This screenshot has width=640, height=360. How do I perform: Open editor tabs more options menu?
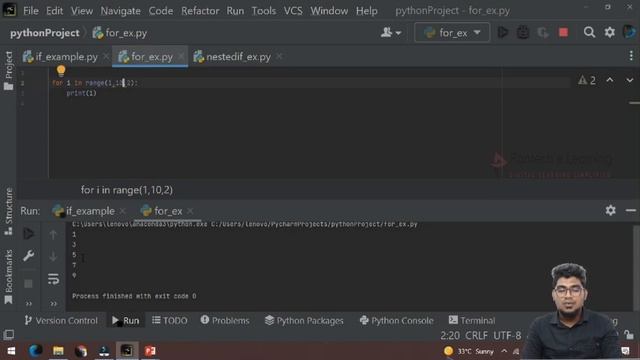tap(631, 56)
